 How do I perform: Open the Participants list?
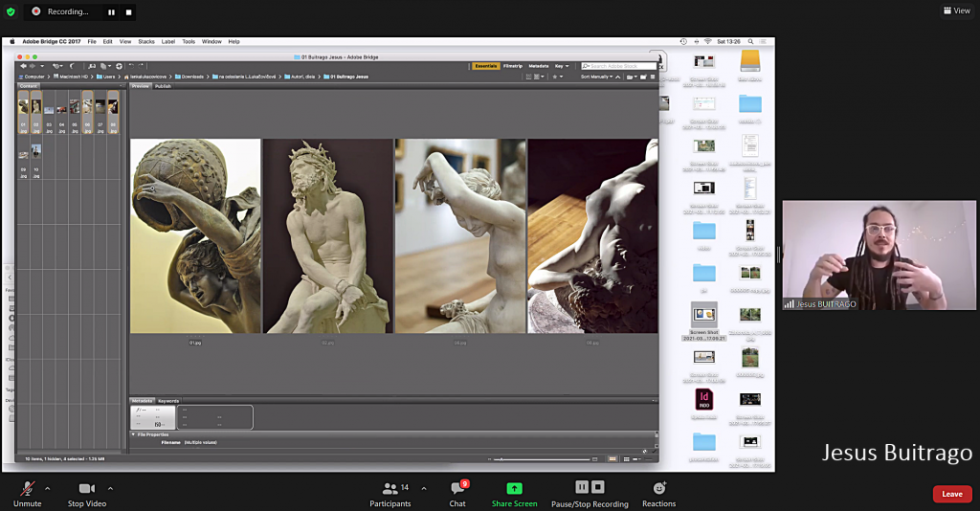coord(390,494)
